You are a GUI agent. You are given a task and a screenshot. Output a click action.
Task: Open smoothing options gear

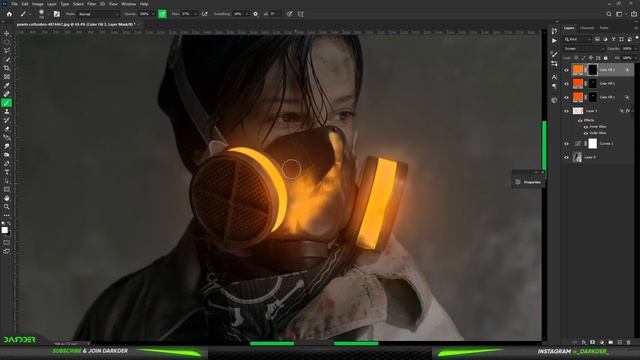click(x=256, y=14)
